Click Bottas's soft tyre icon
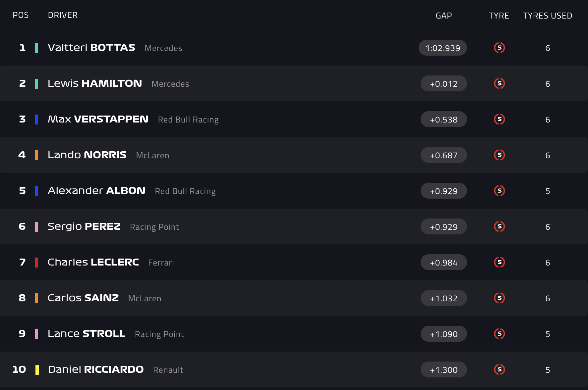Image resolution: width=588 pixels, height=390 pixels. (x=499, y=48)
